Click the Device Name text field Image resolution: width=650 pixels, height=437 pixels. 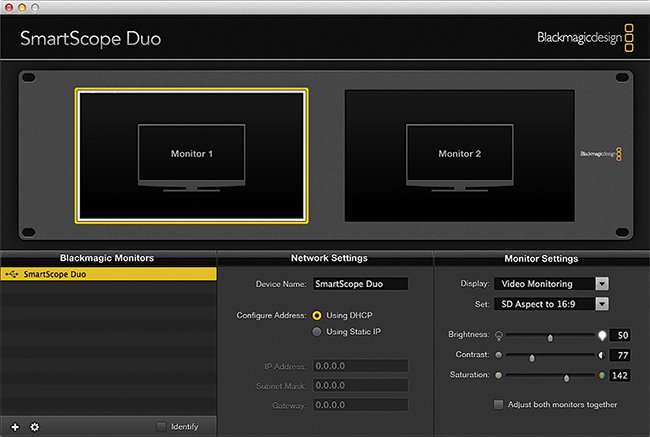360,284
